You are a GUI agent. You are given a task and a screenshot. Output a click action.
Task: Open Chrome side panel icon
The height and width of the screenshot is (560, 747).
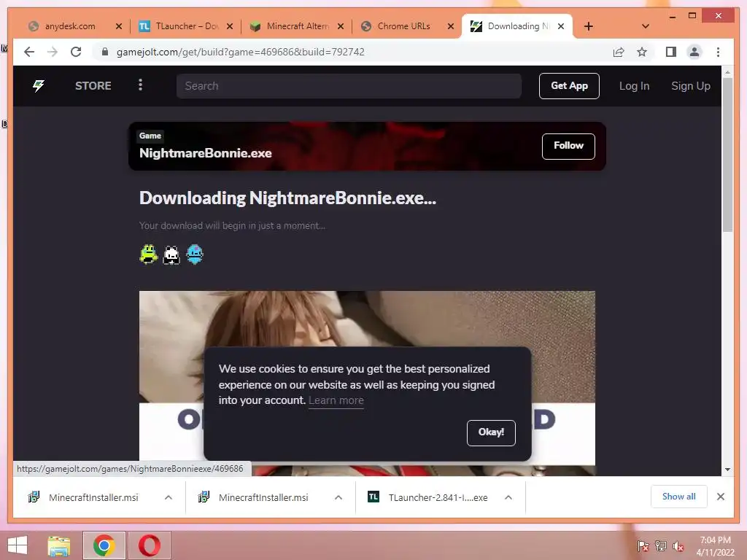click(671, 52)
